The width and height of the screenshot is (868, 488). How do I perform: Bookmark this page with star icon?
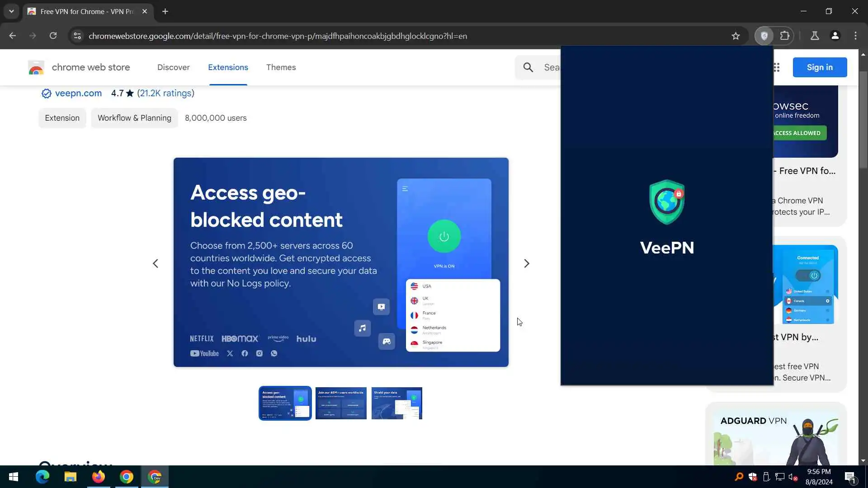click(x=736, y=36)
